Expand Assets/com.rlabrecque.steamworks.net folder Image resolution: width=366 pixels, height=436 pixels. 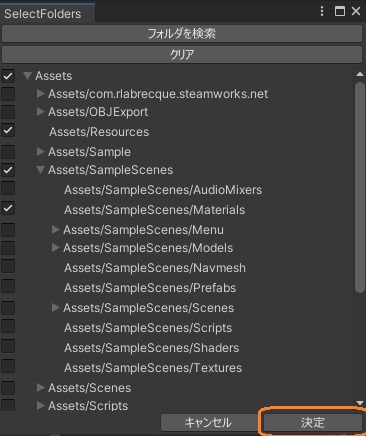40,94
